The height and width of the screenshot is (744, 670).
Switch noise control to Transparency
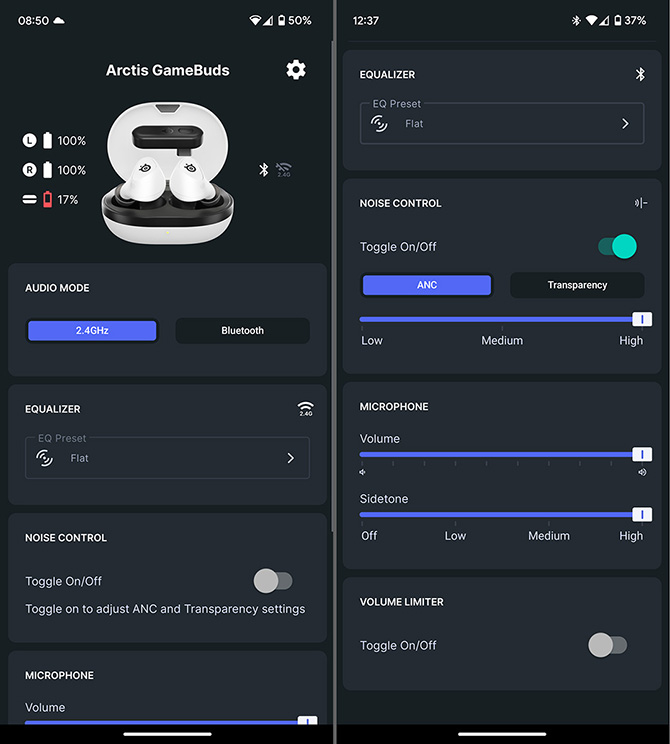[x=577, y=285]
